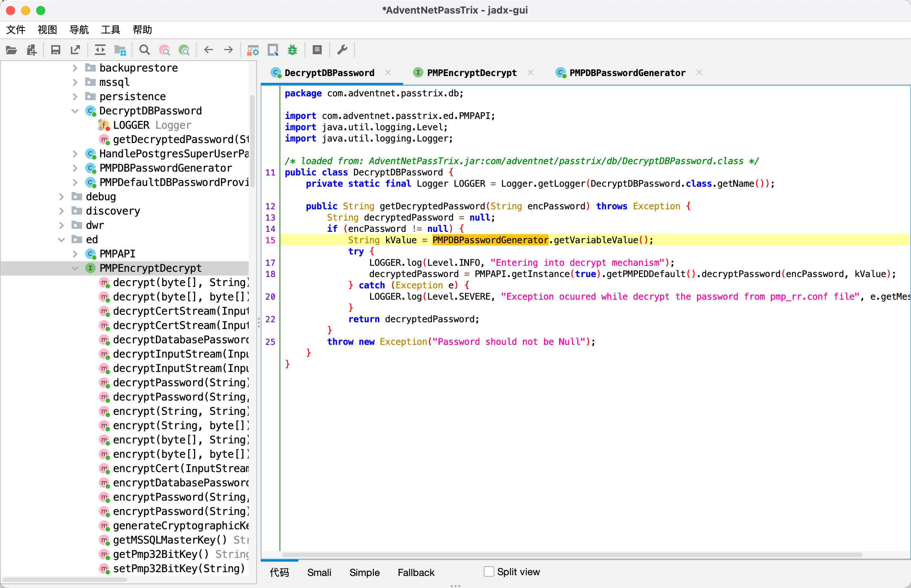Navigate back with left arrow icon

(x=209, y=50)
